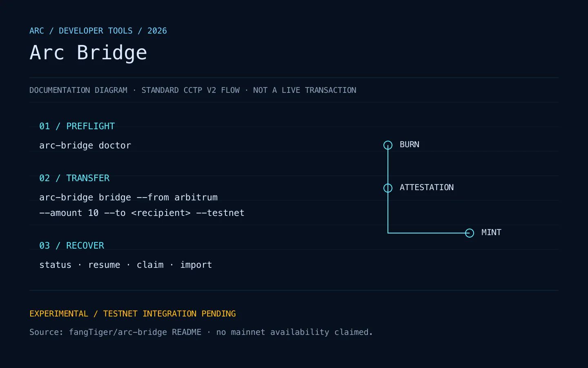Select the MINT label
The width and height of the screenshot is (588, 368).
pos(491,233)
